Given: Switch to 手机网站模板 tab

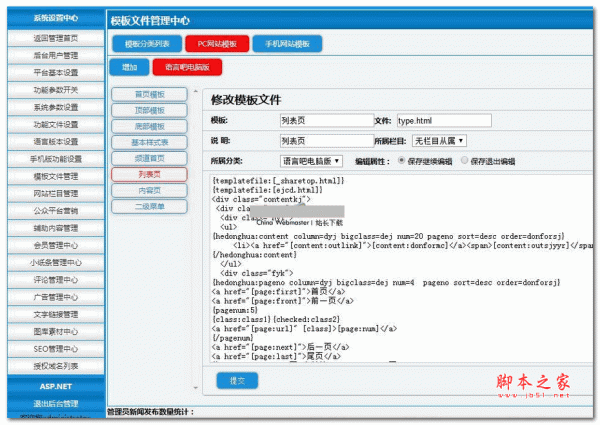Looking at the screenshot, I should click(x=287, y=44).
